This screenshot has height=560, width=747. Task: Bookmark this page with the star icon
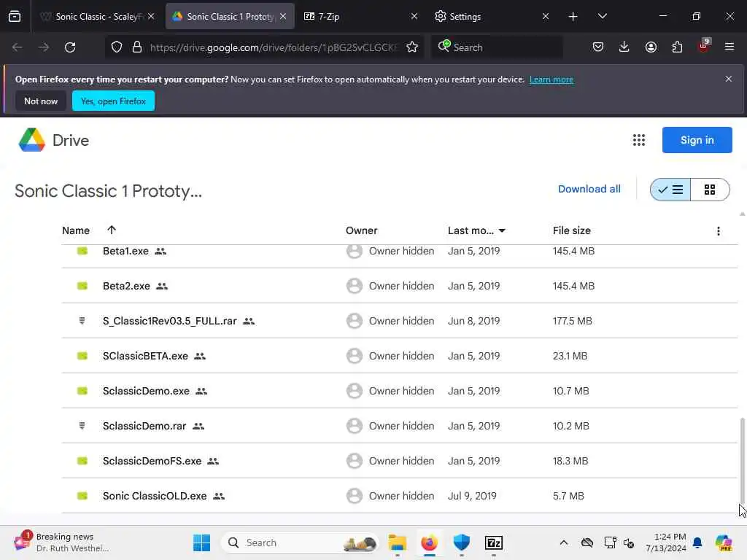[412, 47]
